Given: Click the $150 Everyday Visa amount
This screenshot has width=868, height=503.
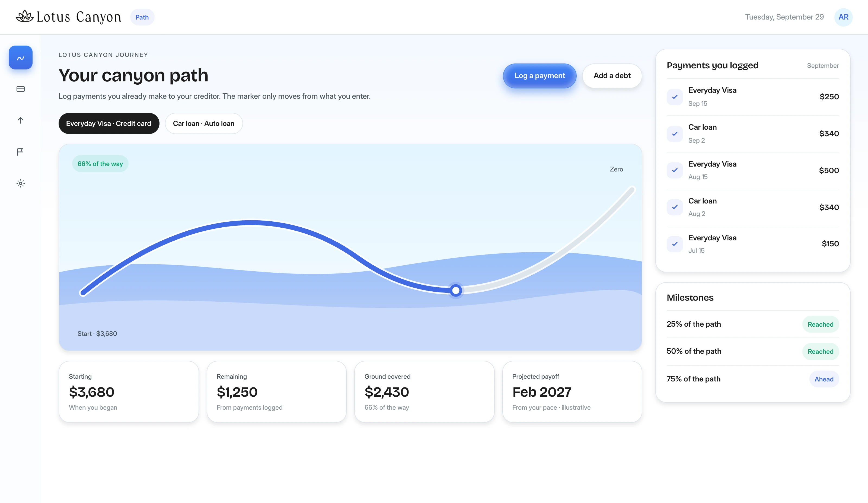Looking at the screenshot, I should [x=830, y=244].
